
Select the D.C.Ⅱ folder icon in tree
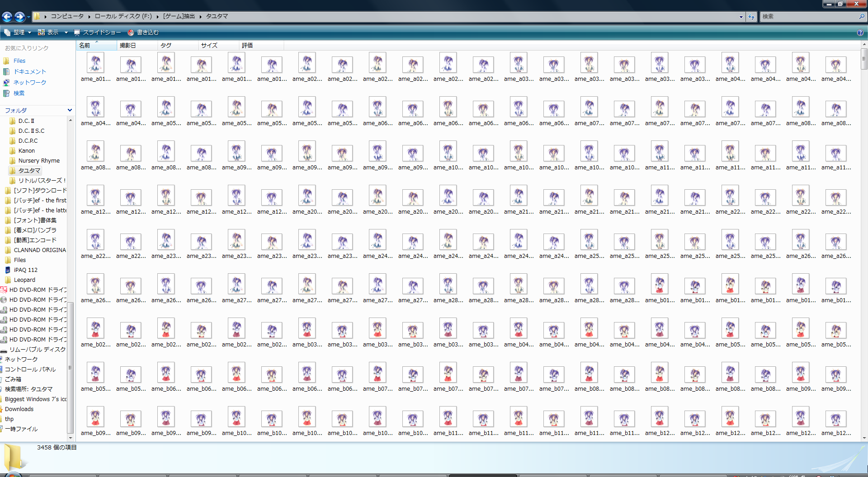[13, 121]
